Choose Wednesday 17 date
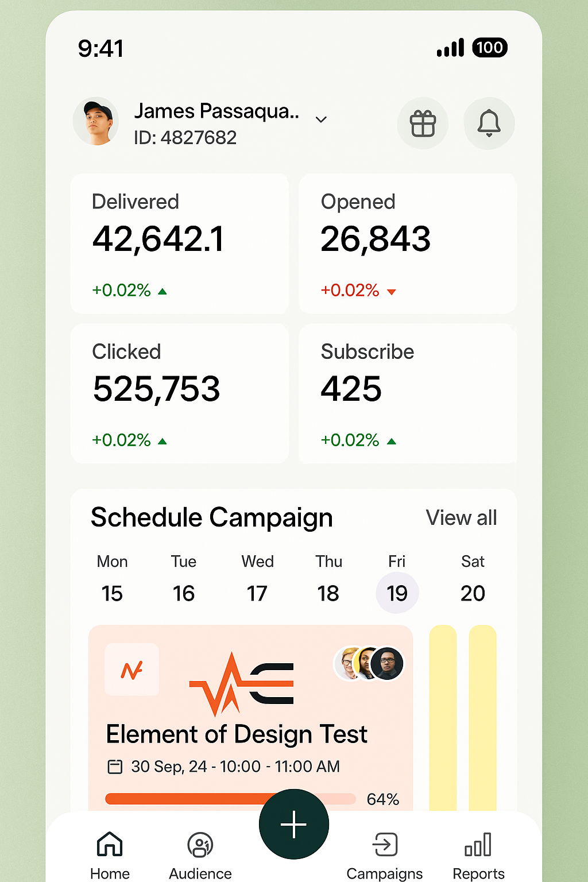The image size is (588, 882). [257, 593]
